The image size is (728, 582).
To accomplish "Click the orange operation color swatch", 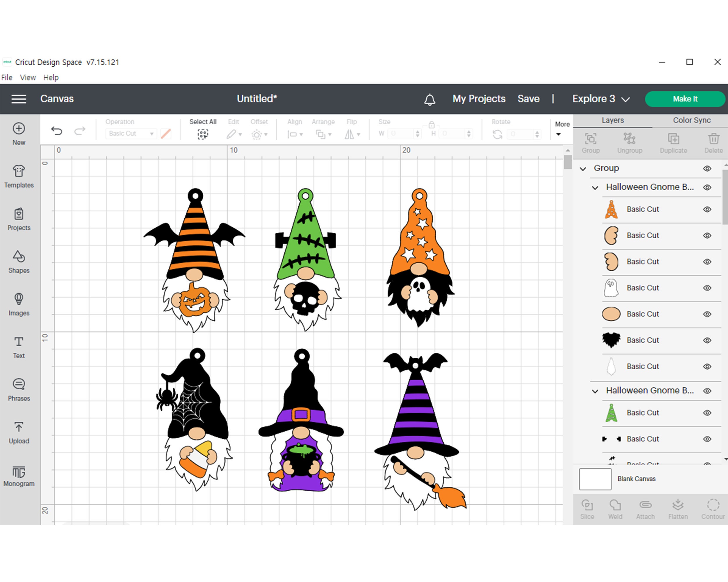I will point(166,133).
